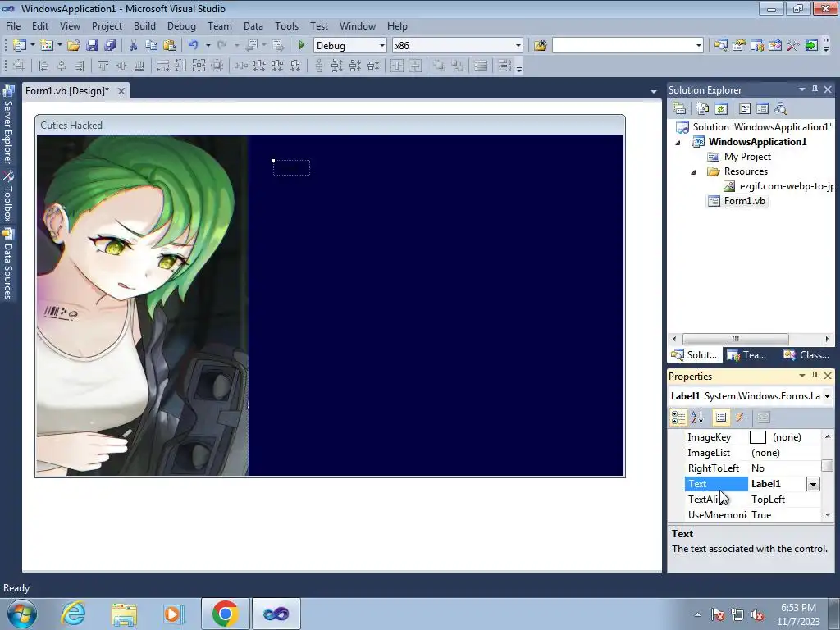Screen dimensions: 840x630
Task: Click View Class Diagram in Solution Explorer
Action: pos(781,109)
